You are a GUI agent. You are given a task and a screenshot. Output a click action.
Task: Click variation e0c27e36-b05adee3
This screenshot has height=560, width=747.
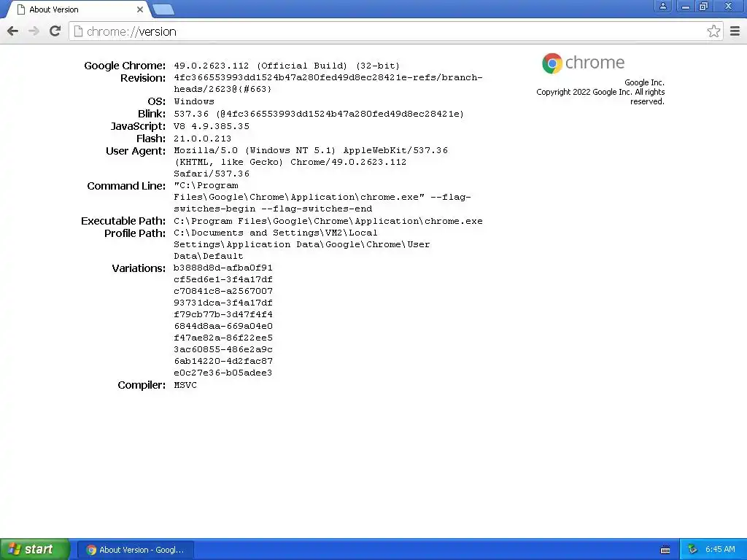pos(223,373)
